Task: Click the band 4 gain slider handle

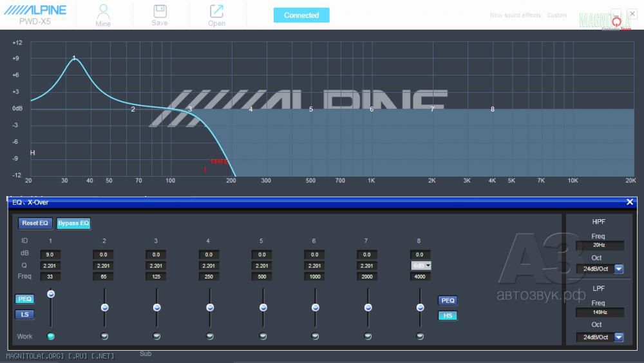Action: (210, 308)
